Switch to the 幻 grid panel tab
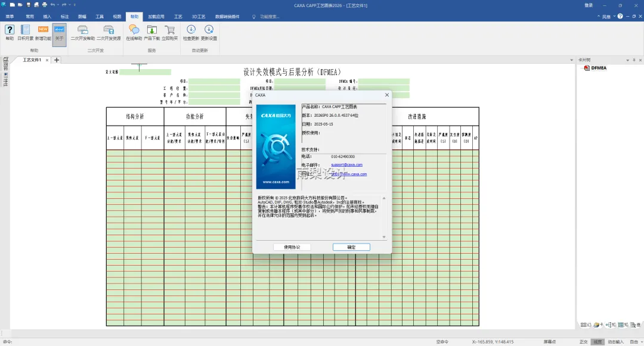This screenshot has height=346, width=644. (x=586, y=325)
